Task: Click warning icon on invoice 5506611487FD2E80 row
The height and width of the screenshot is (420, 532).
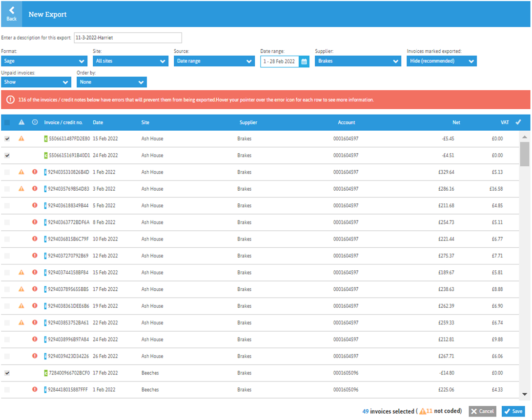Action: [x=21, y=139]
